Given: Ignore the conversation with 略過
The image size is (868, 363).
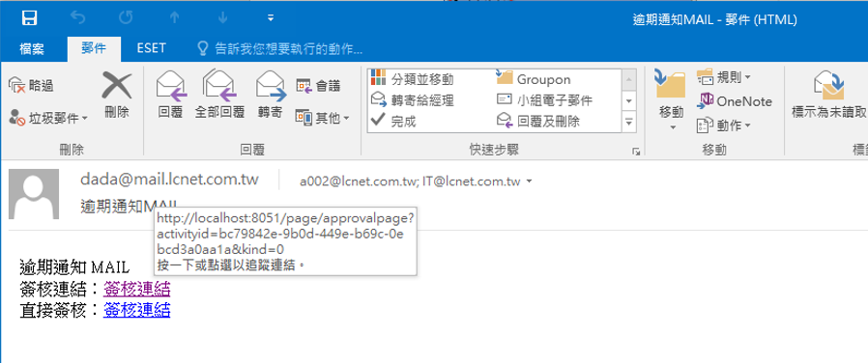Looking at the screenshot, I should click(x=31, y=86).
